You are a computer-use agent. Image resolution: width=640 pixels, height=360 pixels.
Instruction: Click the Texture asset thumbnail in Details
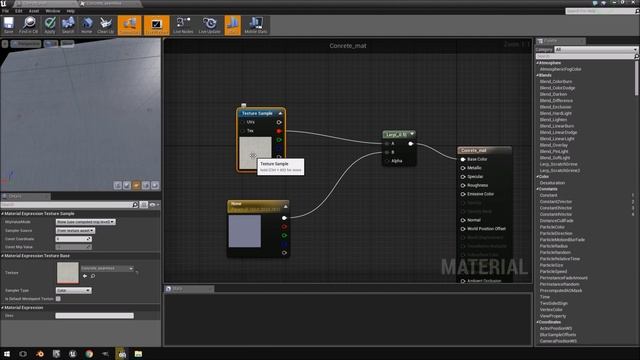point(68,273)
